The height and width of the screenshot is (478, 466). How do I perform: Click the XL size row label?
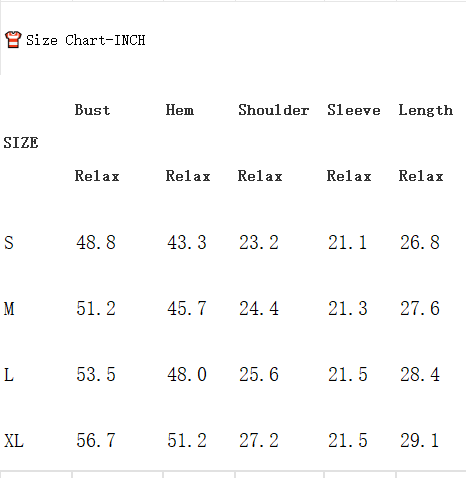14,440
